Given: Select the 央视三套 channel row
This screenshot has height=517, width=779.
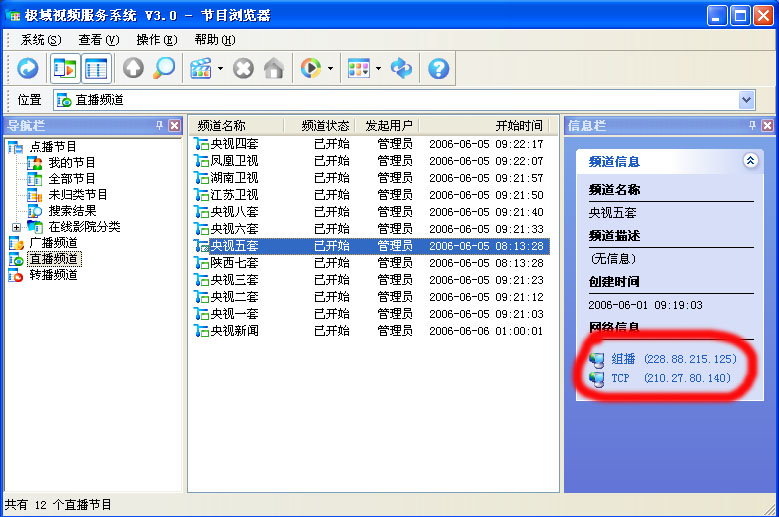Looking at the screenshot, I should coord(371,280).
